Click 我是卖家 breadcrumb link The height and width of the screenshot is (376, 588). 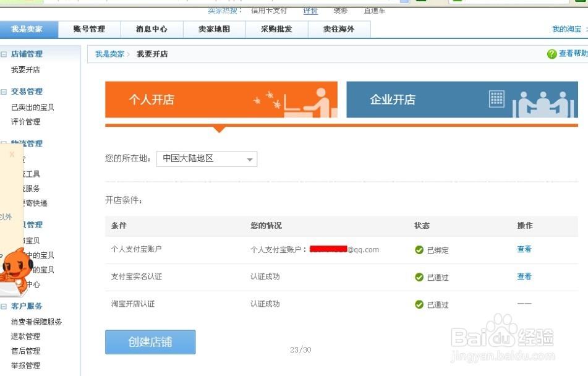[x=109, y=54]
